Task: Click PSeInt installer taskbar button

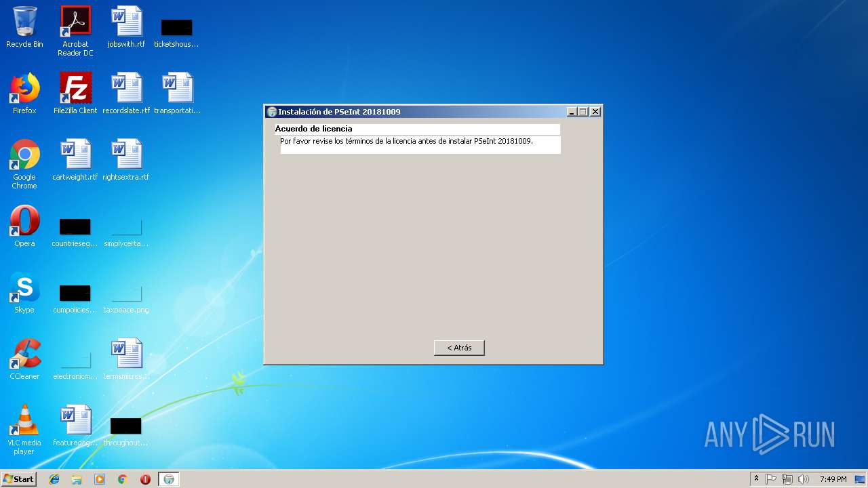Action: [169, 479]
